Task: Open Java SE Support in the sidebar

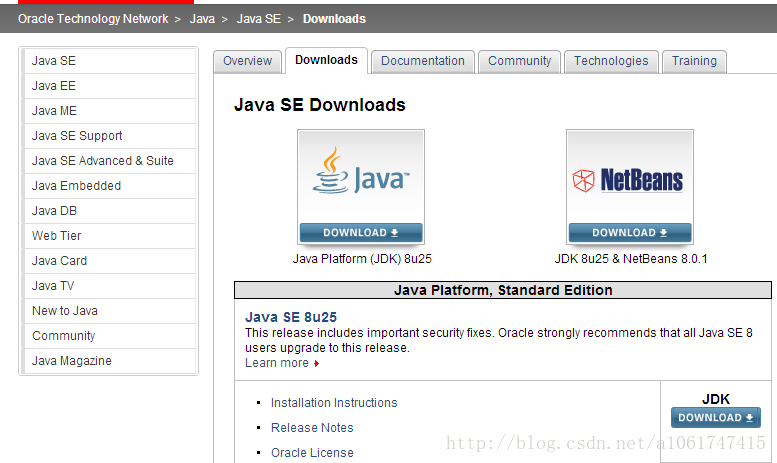Action: click(x=110, y=136)
